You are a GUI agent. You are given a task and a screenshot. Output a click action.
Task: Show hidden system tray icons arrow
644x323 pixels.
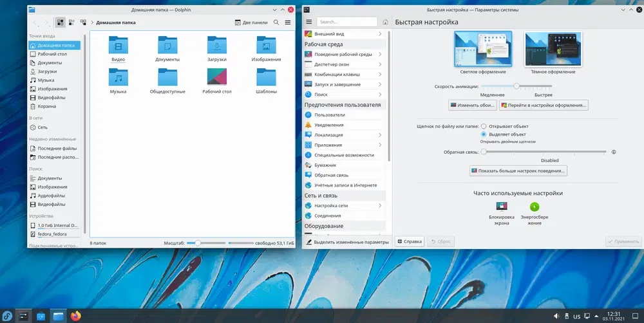[x=596, y=316]
